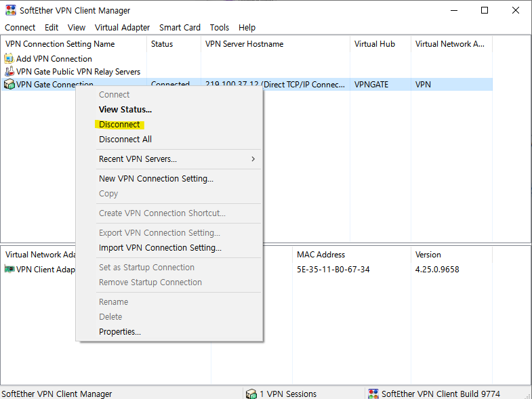Screen dimensions: 532x399
Task: Maximize the SoftEther VPN Client Manager window
Action: 485,10
